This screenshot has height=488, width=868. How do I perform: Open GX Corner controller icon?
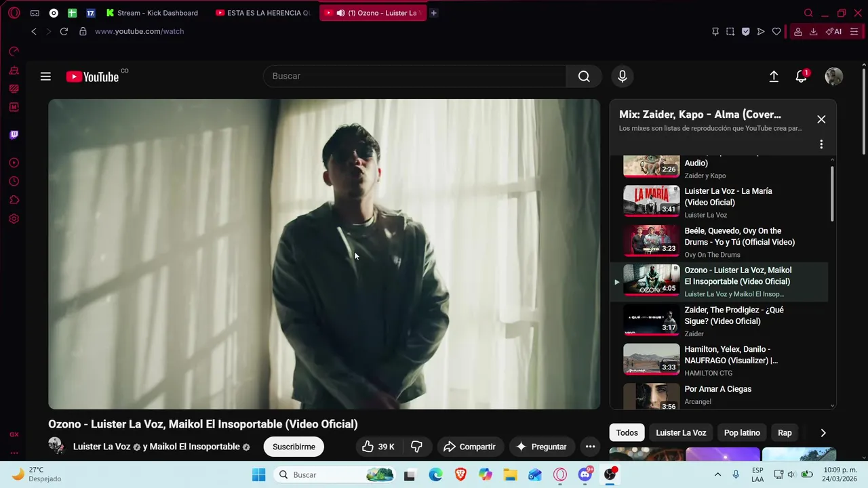pyautogui.click(x=35, y=13)
